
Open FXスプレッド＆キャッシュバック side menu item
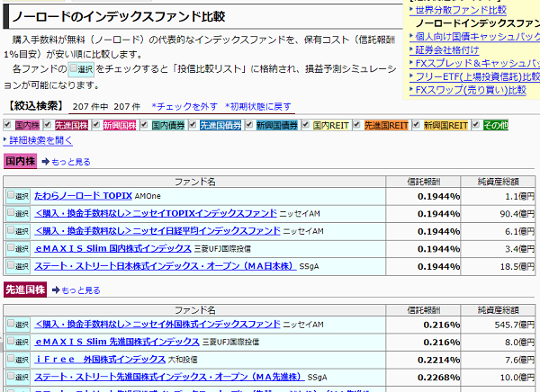click(x=477, y=63)
